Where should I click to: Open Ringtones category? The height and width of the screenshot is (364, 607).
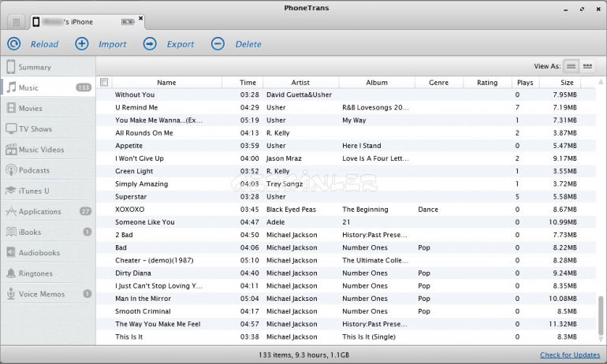click(x=48, y=273)
